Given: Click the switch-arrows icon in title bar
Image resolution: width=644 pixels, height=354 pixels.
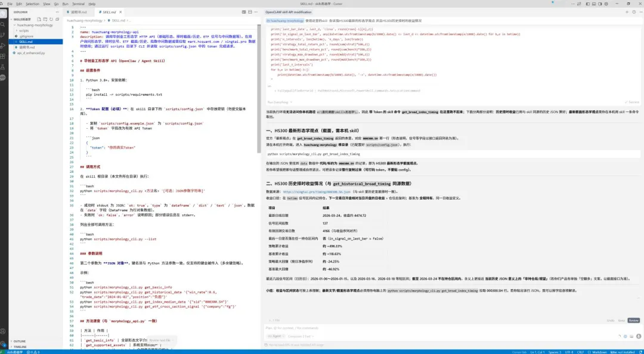Looking at the screenshot, I should [x=579, y=4].
